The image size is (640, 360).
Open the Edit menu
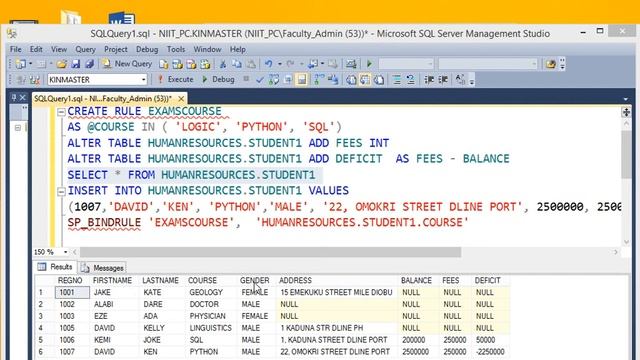(x=36, y=49)
